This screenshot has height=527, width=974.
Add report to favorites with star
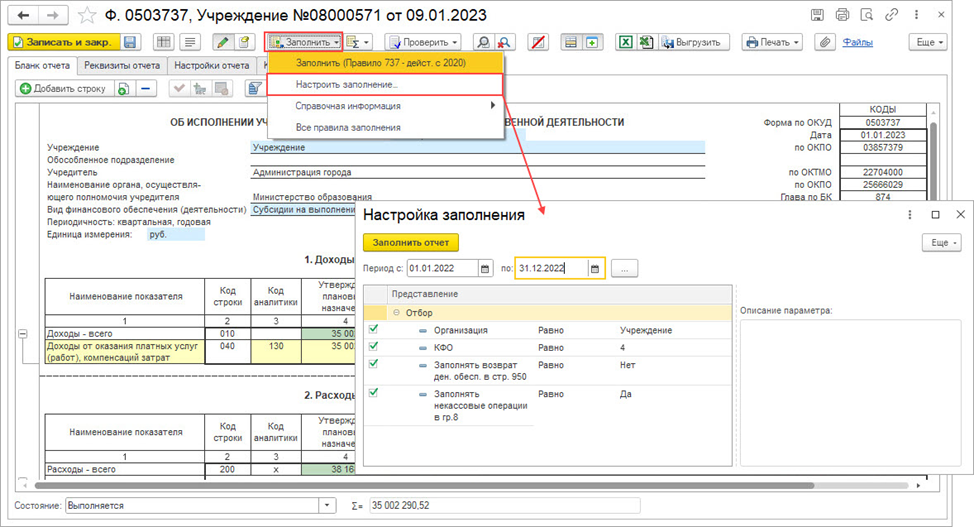[x=87, y=15]
